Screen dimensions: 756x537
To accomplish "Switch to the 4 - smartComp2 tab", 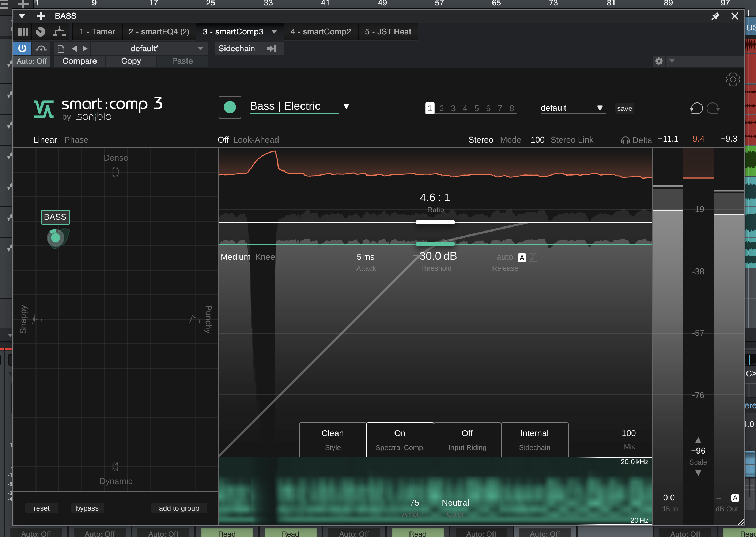I will 321,32.
